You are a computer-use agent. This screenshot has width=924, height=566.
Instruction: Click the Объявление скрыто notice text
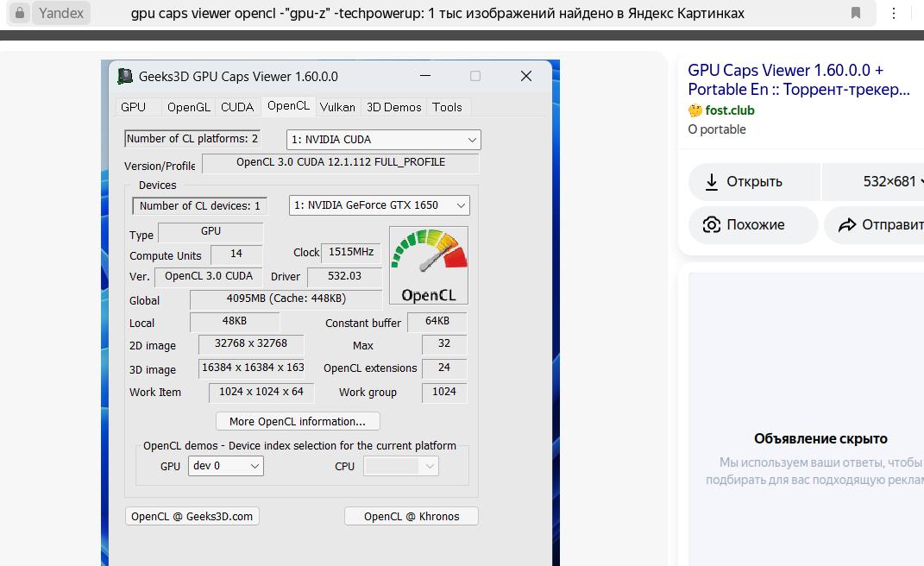[x=820, y=438]
